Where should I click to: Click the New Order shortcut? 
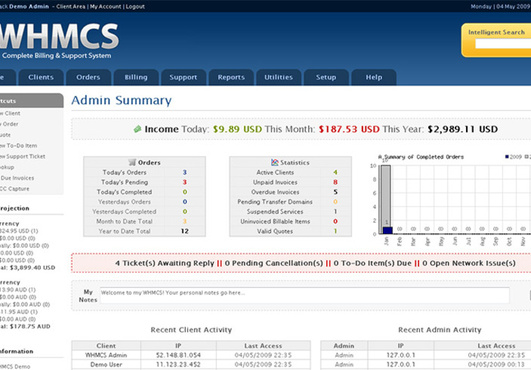point(9,124)
